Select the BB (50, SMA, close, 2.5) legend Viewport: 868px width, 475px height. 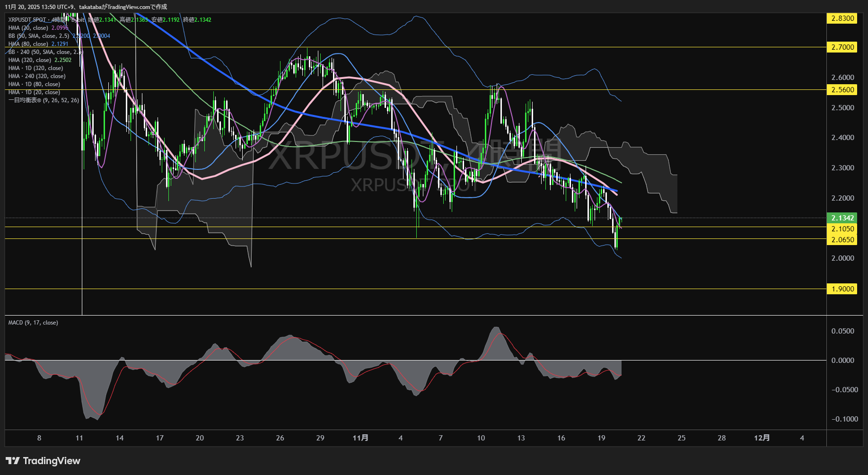39,36
